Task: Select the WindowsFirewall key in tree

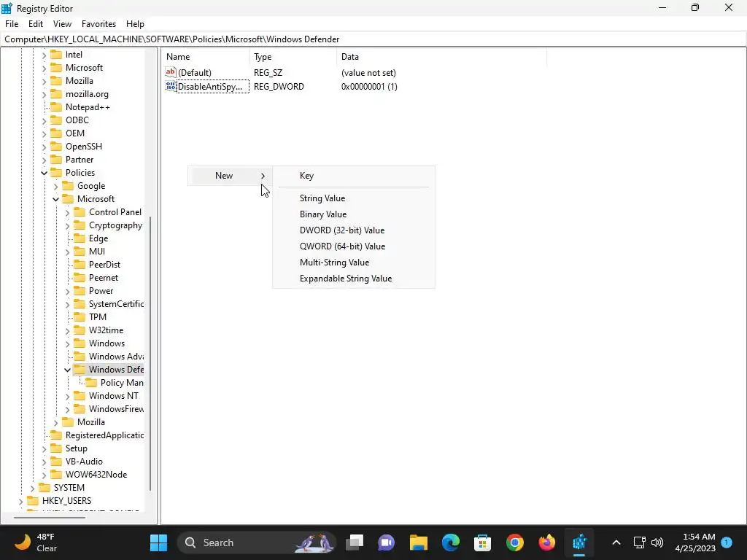Action: coord(116,409)
